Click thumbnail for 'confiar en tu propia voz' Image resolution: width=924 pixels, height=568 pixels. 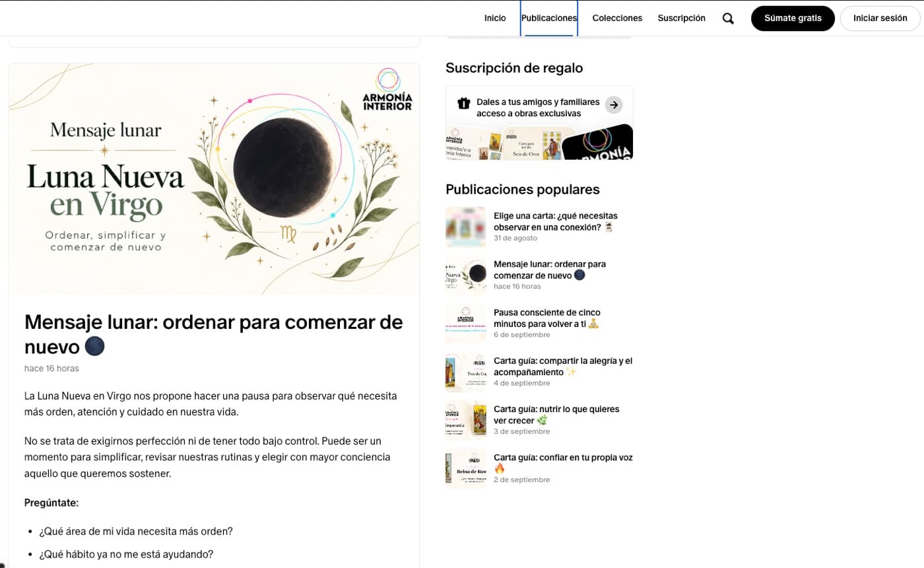[x=466, y=468]
